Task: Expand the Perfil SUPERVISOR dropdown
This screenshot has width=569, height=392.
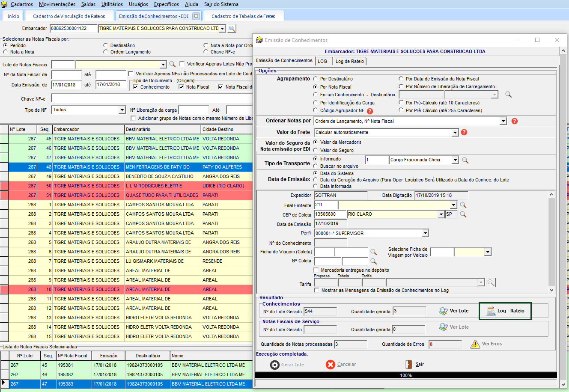Action: pyautogui.click(x=425, y=233)
